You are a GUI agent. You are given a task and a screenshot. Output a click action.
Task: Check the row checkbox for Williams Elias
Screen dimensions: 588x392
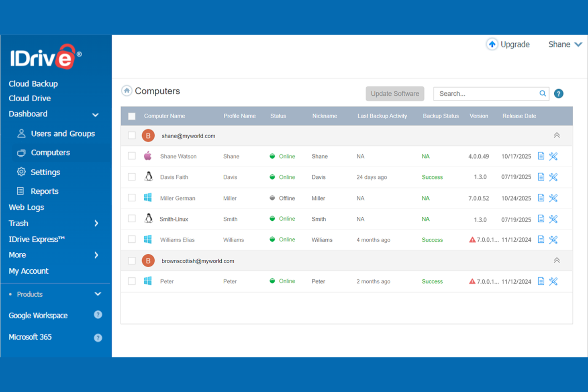[x=132, y=239]
